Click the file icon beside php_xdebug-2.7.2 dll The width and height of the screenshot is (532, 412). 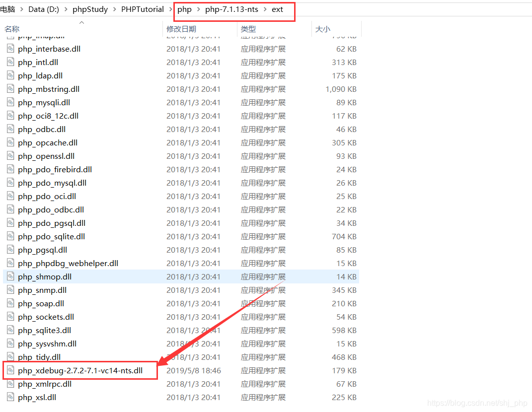coord(10,370)
